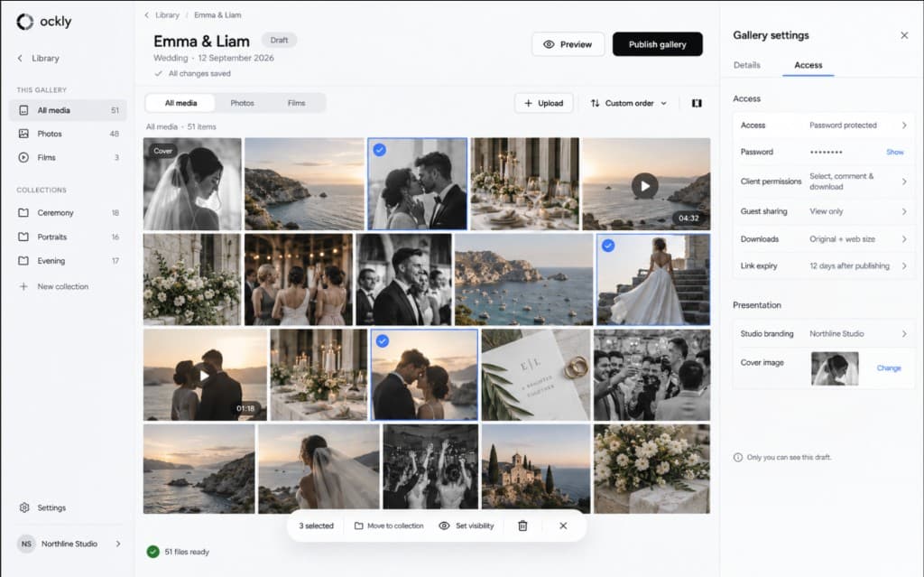
Task: Deselect the kissing couple black-and-white photo
Action: coord(380,151)
